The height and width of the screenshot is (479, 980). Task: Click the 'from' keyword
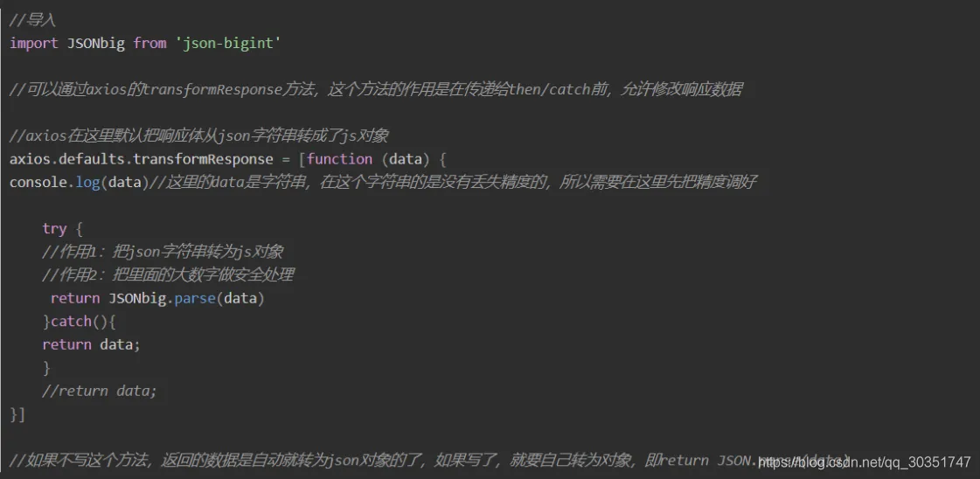coord(149,43)
